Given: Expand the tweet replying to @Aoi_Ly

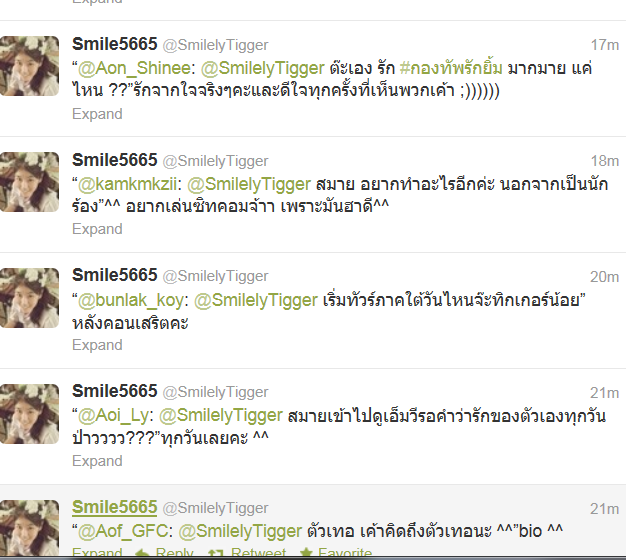Looking at the screenshot, I should (97, 461).
